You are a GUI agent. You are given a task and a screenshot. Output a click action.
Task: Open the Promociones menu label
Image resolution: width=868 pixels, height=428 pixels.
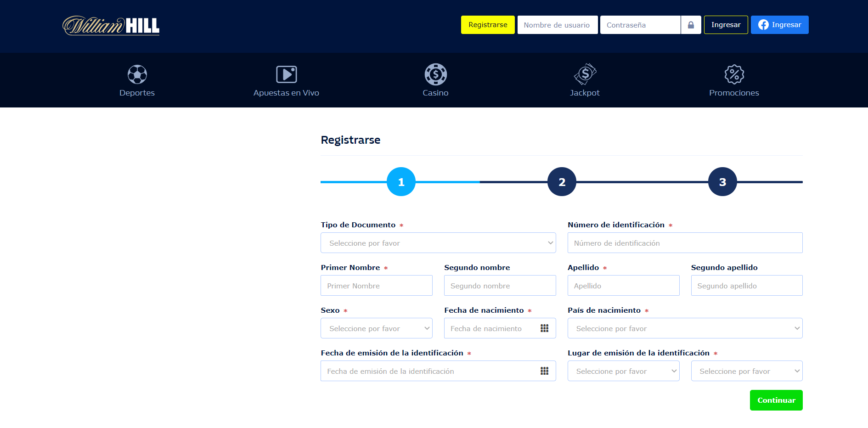click(734, 93)
